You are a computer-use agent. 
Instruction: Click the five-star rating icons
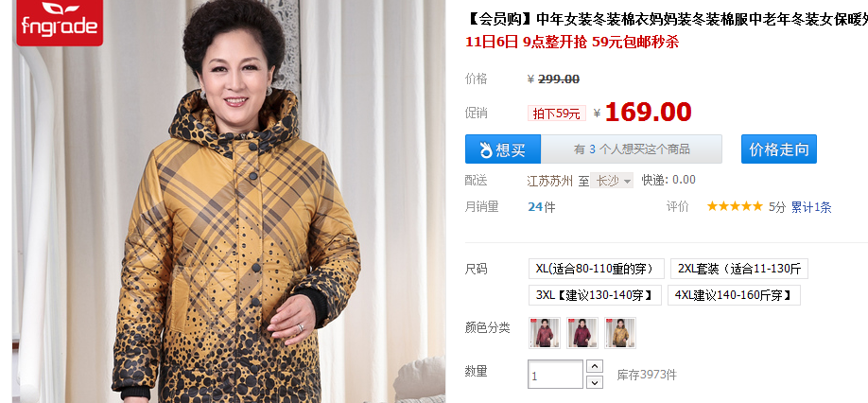(735, 206)
